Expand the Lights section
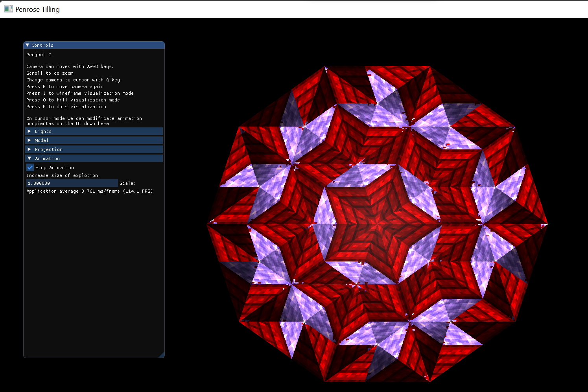 click(x=94, y=131)
